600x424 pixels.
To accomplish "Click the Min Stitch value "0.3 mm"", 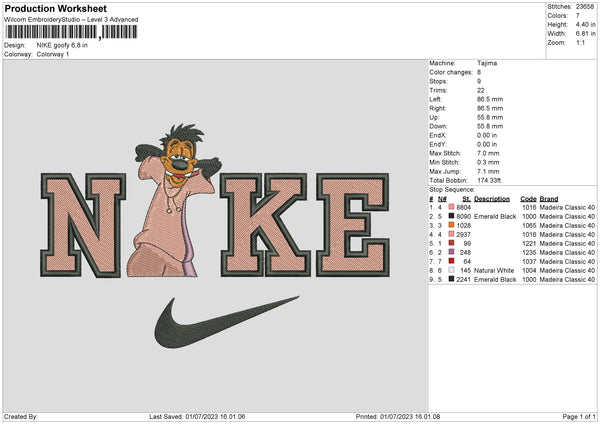I will coord(488,162).
